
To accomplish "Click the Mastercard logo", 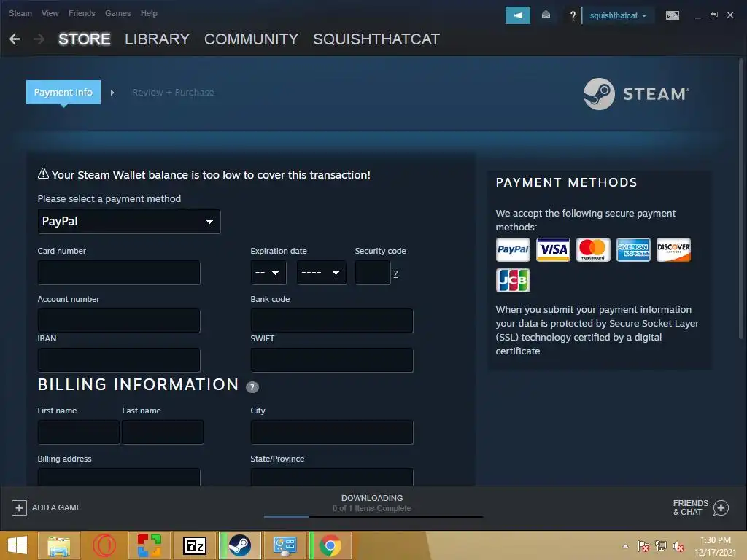I will tap(593, 249).
